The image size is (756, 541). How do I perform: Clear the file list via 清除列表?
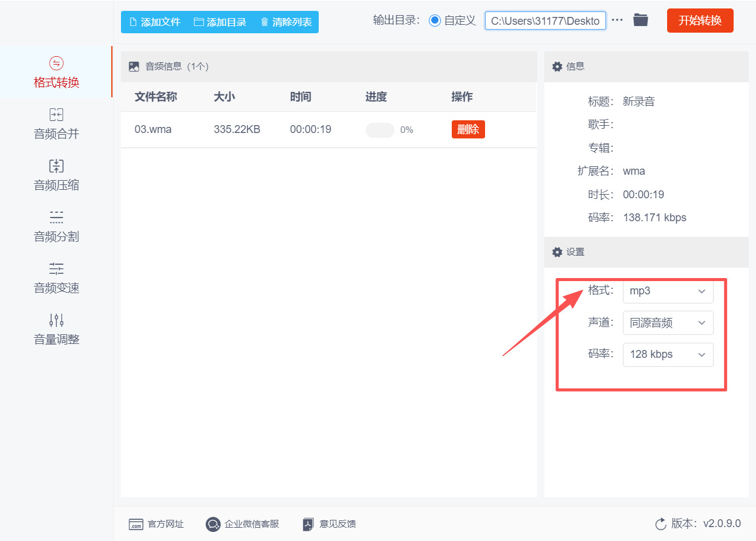[x=284, y=21]
